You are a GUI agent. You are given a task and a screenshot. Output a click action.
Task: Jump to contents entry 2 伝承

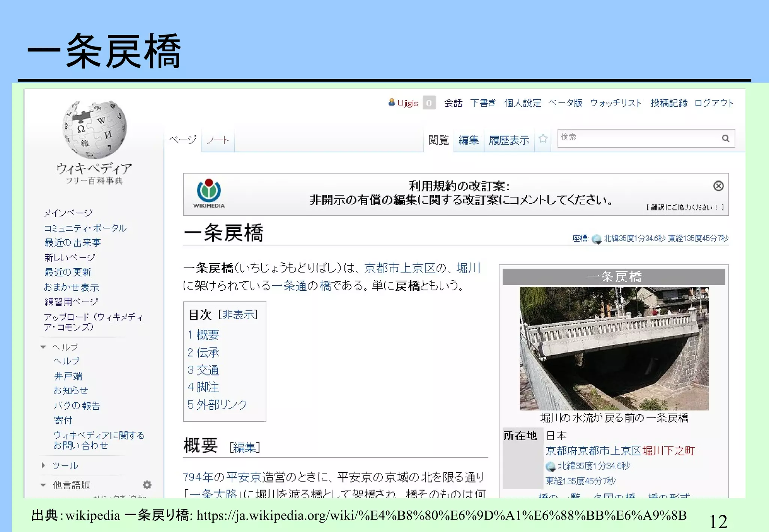click(x=203, y=352)
